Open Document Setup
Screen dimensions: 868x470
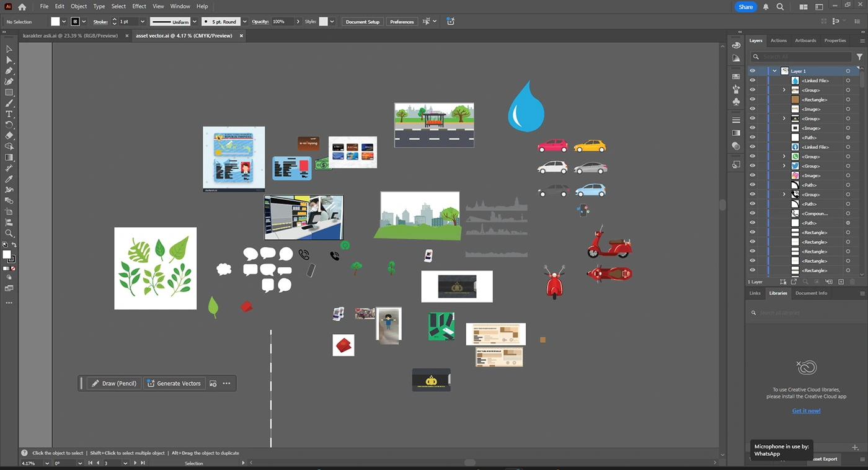[x=363, y=22]
